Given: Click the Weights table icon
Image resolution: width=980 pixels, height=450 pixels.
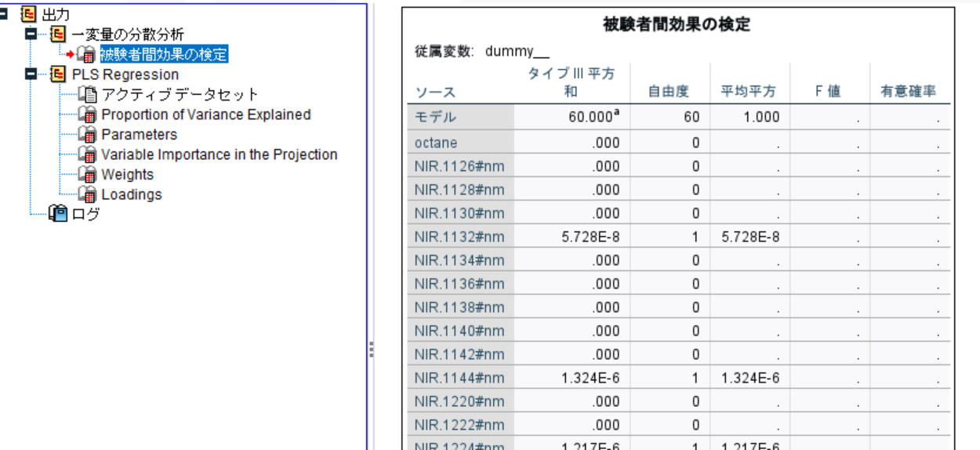Looking at the screenshot, I should tap(88, 175).
